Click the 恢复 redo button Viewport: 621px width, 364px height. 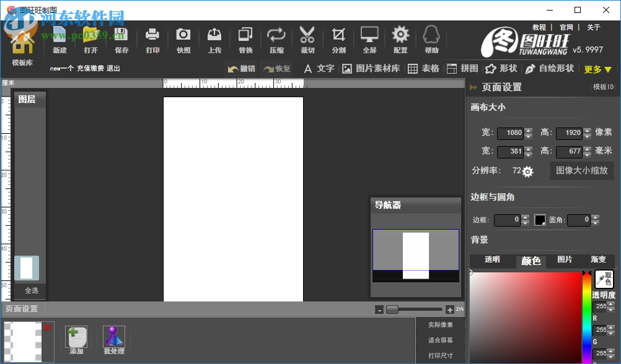coord(276,69)
